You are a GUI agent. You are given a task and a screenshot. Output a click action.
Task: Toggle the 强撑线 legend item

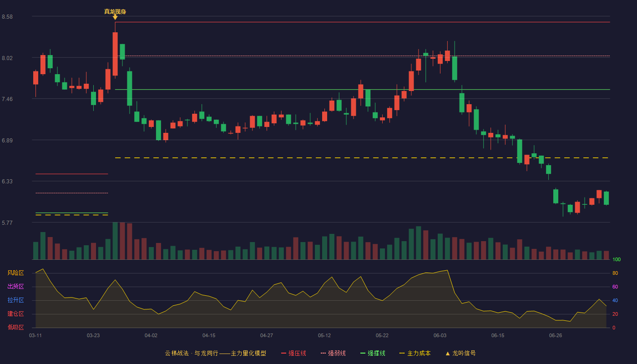[373, 353]
